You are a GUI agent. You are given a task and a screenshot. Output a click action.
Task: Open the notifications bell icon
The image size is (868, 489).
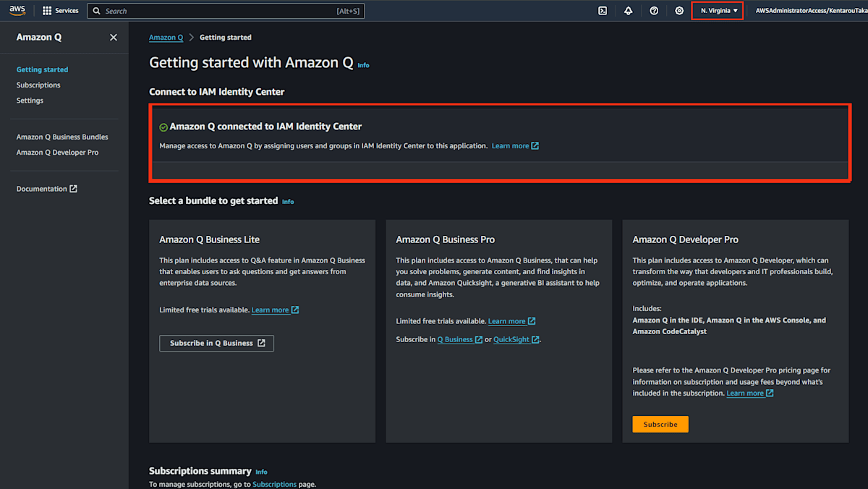[628, 11]
